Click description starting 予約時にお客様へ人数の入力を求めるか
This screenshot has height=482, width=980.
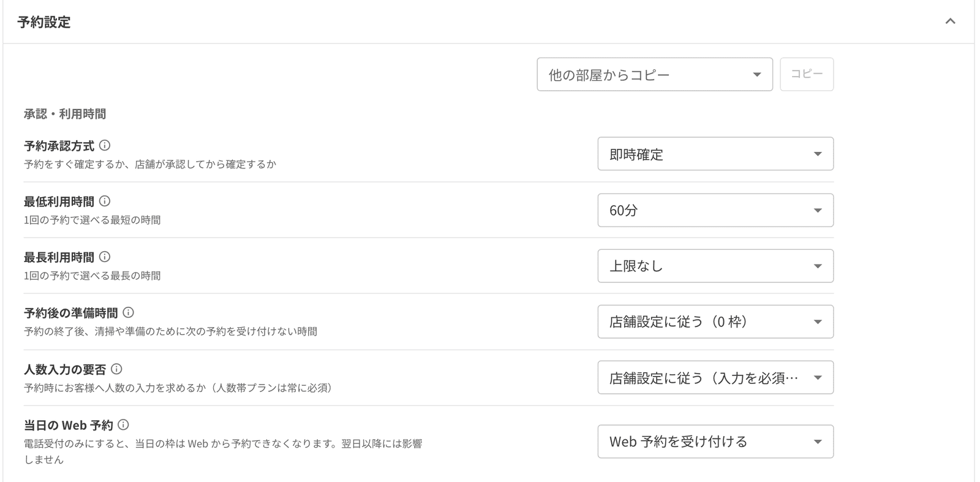(178, 388)
